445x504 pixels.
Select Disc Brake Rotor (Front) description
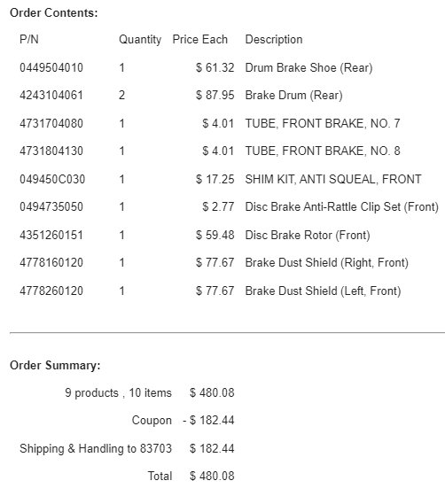pos(308,235)
